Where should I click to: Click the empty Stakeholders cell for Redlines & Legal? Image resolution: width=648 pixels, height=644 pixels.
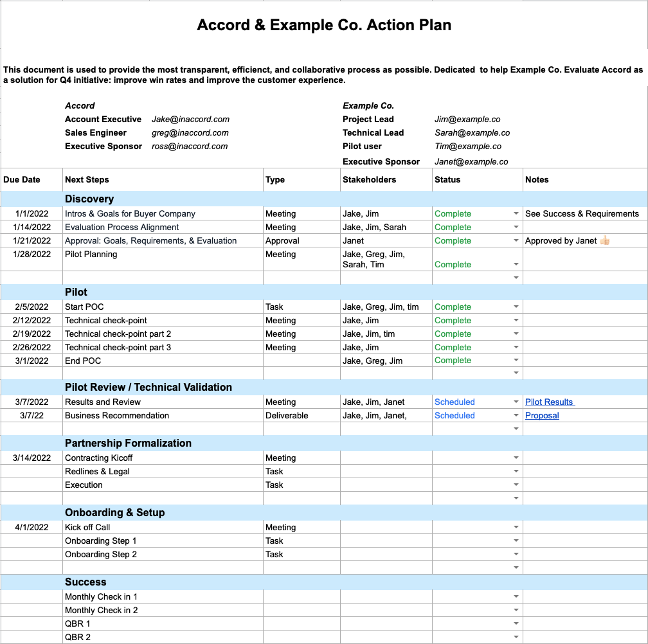pos(386,471)
